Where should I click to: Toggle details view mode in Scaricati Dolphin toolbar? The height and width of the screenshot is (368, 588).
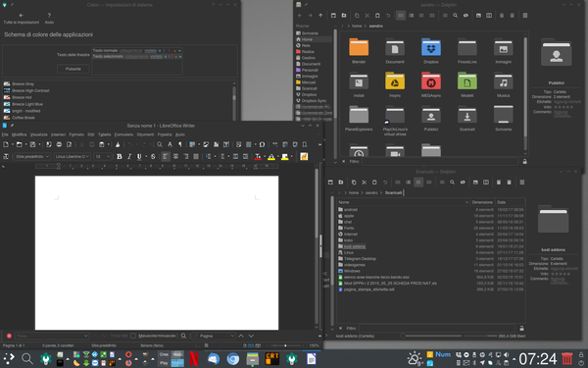(418, 183)
